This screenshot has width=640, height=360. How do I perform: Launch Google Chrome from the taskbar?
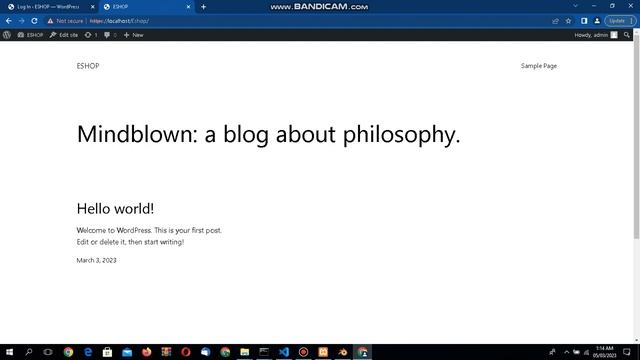(x=68, y=352)
